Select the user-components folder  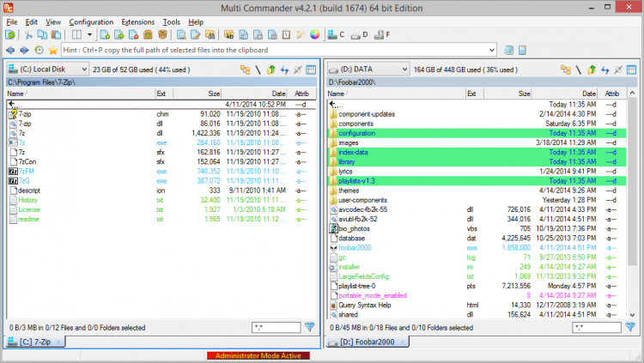[x=477, y=200]
